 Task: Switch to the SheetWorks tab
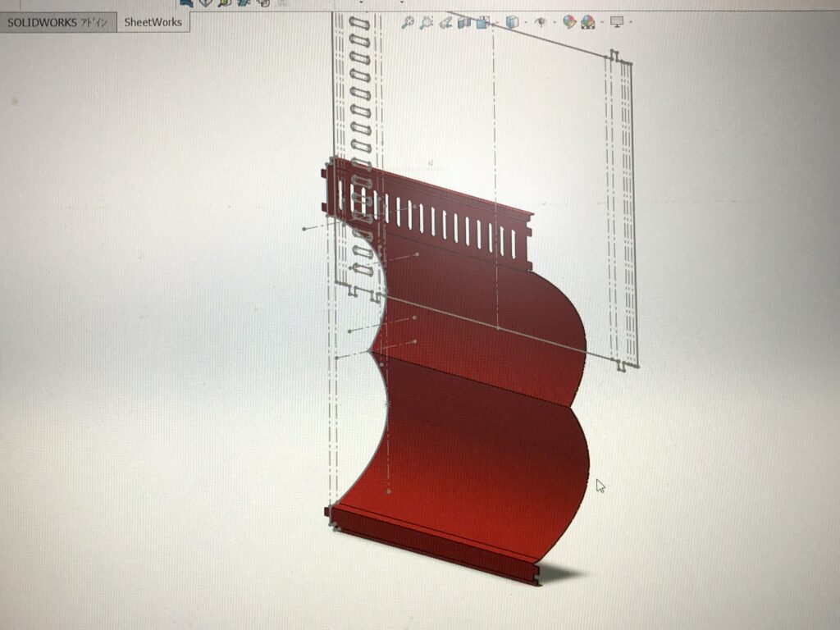click(153, 22)
